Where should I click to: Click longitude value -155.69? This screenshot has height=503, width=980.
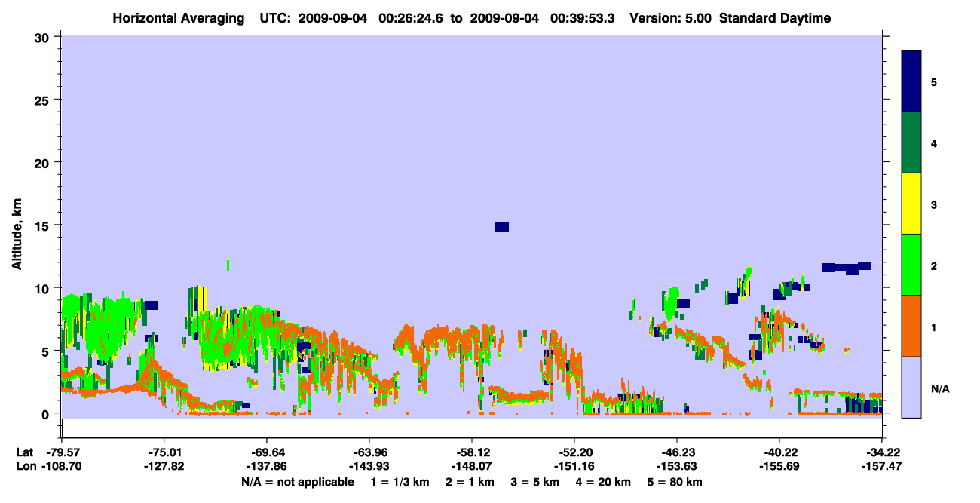click(779, 466)
